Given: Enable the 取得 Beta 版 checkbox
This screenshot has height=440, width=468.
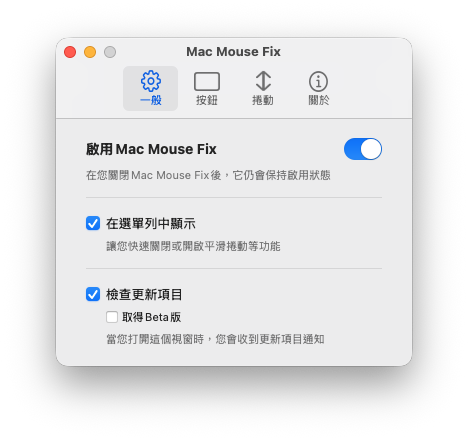Looking at the screenshot, I should 112,317.
